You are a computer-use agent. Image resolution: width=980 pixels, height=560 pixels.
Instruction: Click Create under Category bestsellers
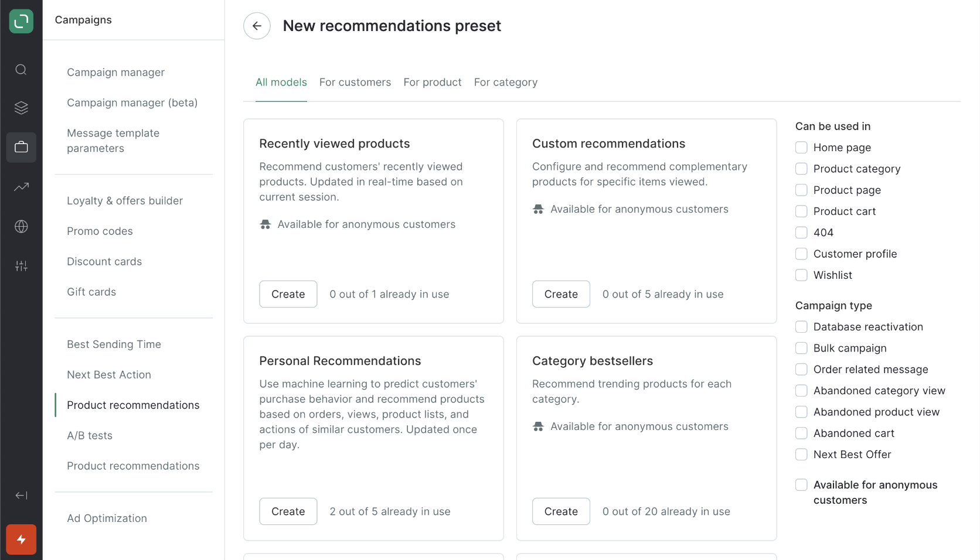tap(560, 511)
